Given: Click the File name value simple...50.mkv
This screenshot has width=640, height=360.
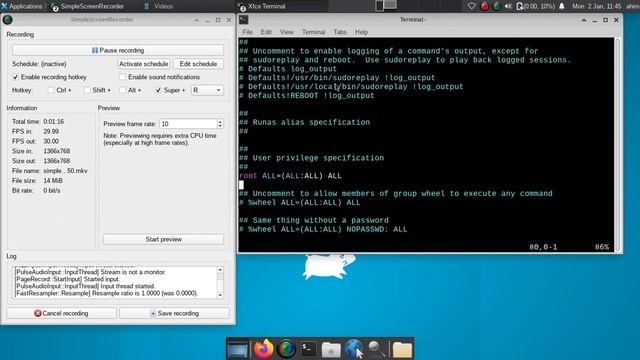Looking at the screenshot, I should click(65, 171).
